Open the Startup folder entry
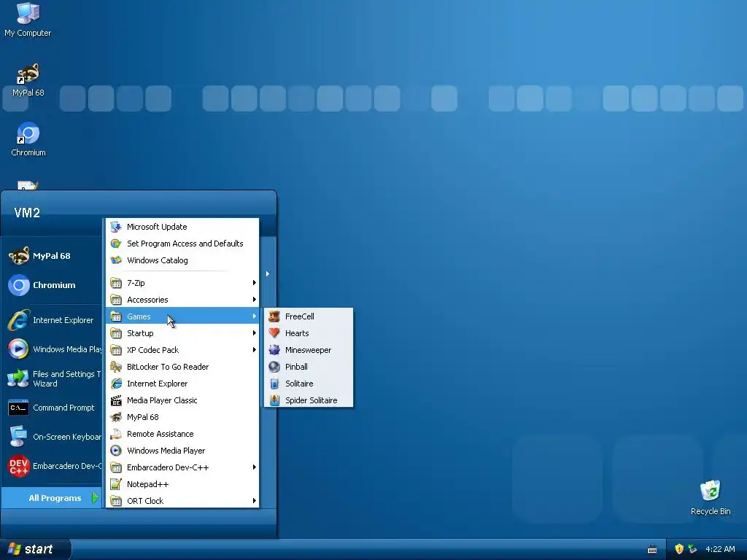747x560 pixels. pos(182,333)
